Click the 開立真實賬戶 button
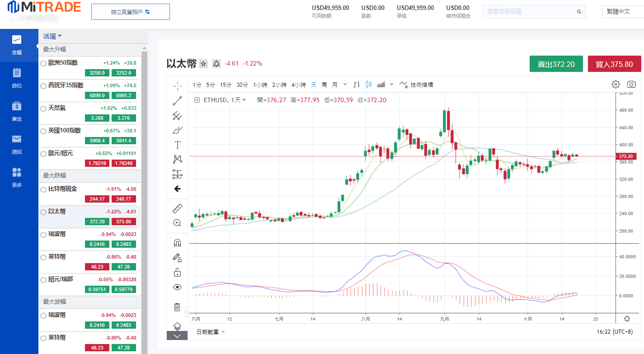 pyautogui.click(x=130, y=12)
